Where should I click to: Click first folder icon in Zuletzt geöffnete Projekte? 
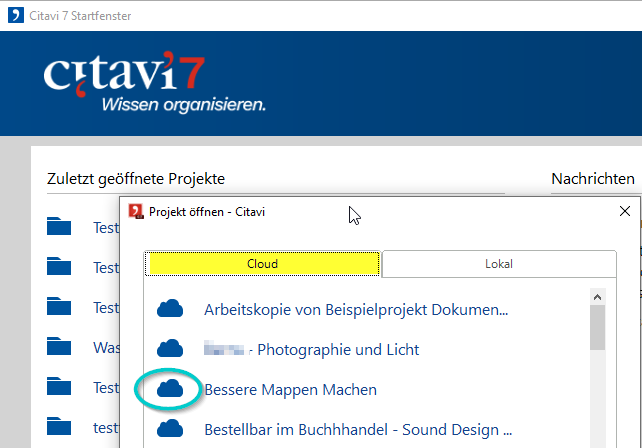coord(59,226)
